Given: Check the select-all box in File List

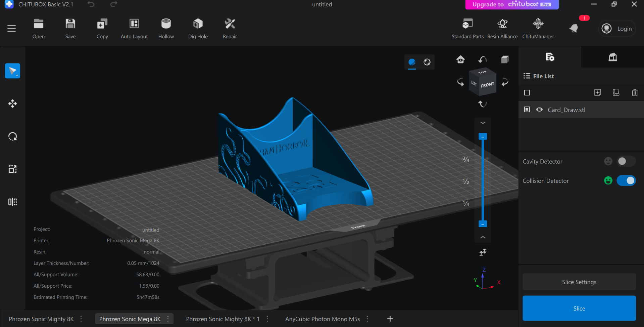Looking at the screenshot, I should 527,92.
